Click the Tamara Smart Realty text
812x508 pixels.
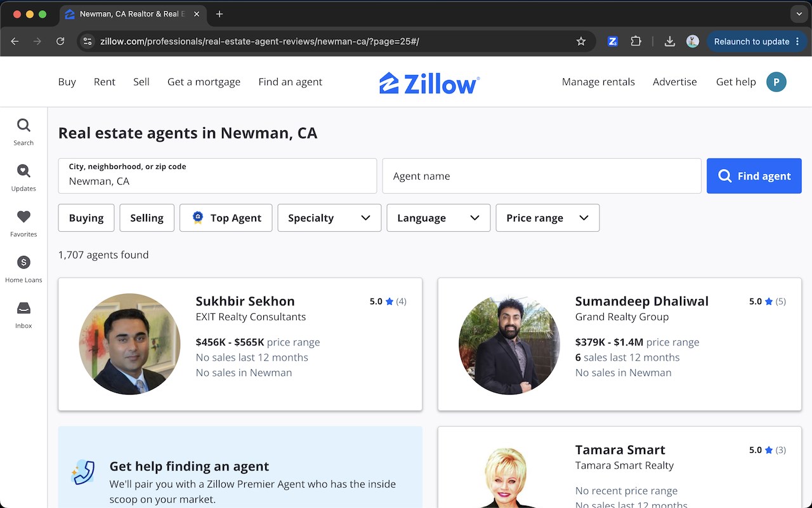tap(625, 465)
